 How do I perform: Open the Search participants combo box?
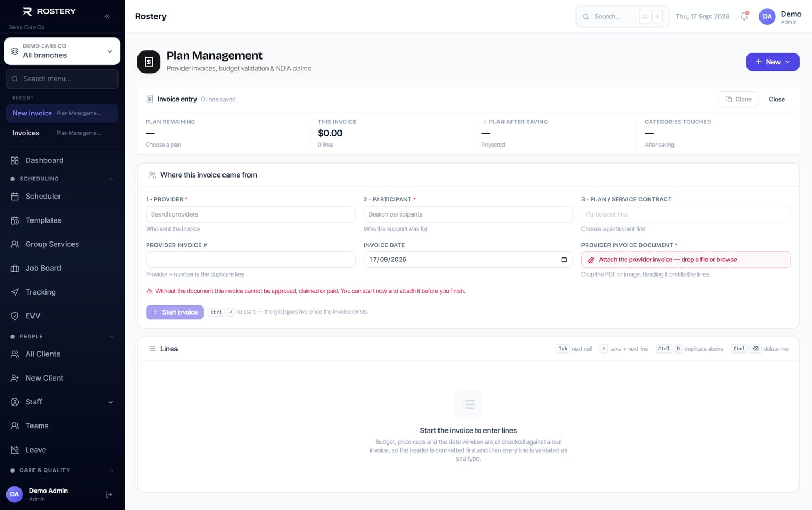468,214
